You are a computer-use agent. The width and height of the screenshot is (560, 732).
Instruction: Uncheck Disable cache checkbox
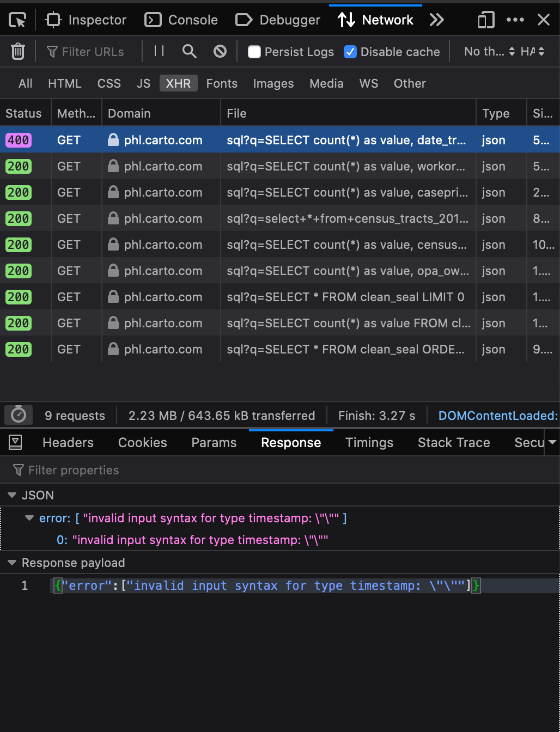(350, 52)
